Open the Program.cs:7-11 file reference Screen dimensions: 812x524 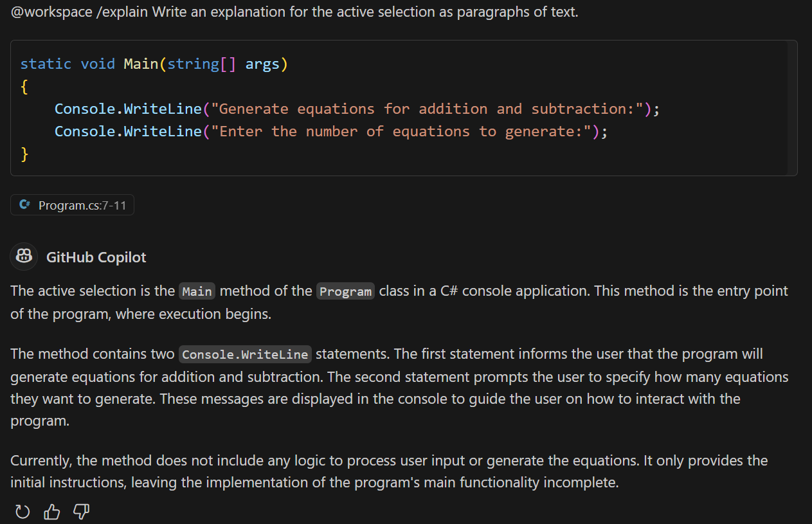click(72, 205)
